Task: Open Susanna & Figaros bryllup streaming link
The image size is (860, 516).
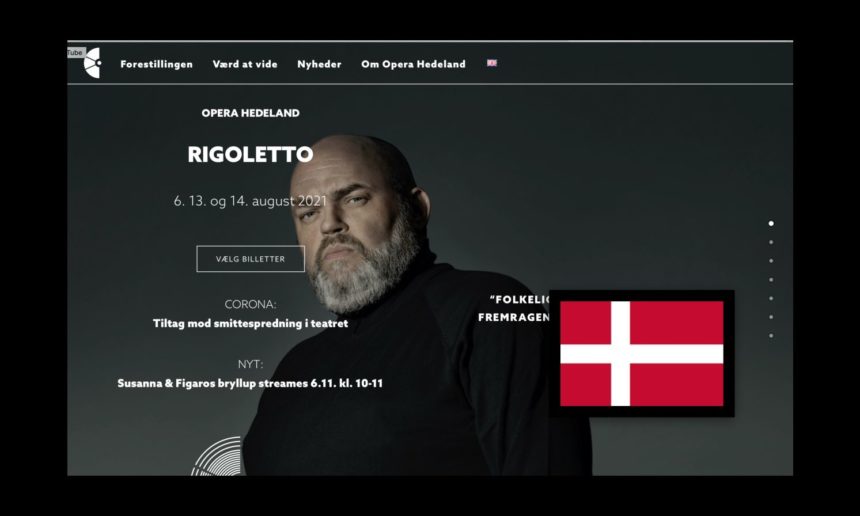Action: click(250, 383)
